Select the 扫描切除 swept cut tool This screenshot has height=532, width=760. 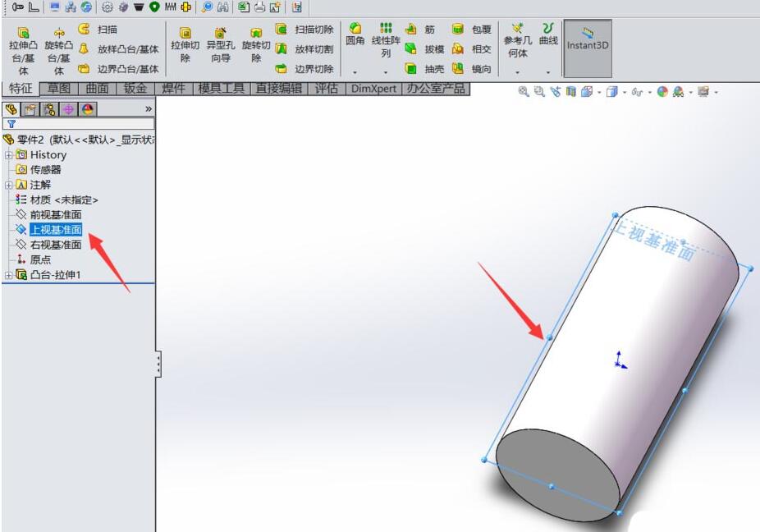click(304, 30)
